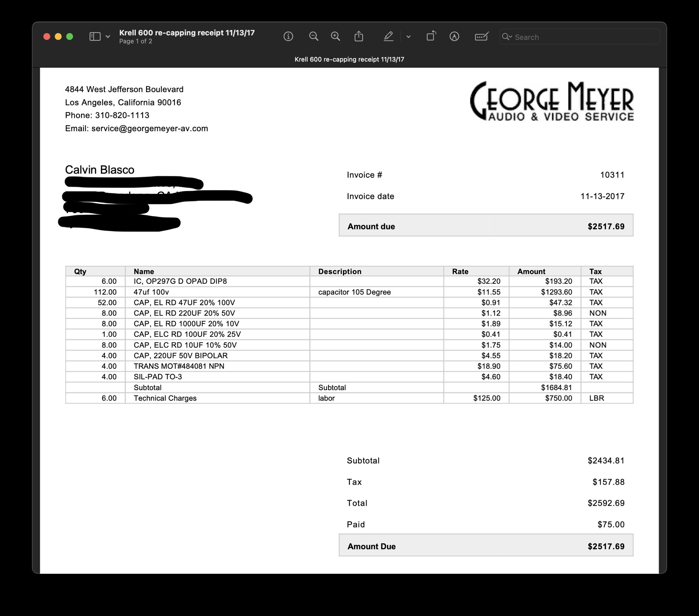Select the '47uf 100v' item name
The image size is (699, 616).
pos(151,292)
